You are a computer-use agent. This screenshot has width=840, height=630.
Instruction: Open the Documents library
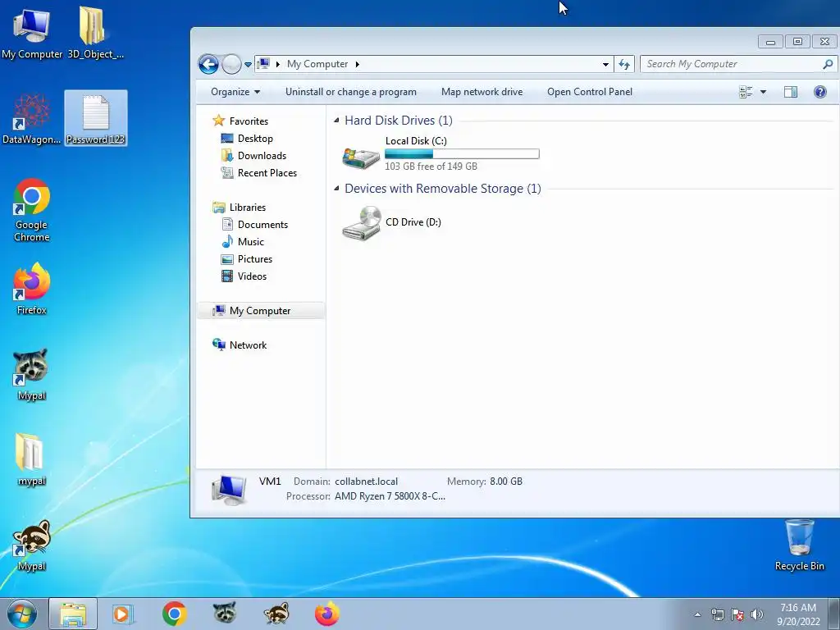pyautogui.click(x=255, y=225)
